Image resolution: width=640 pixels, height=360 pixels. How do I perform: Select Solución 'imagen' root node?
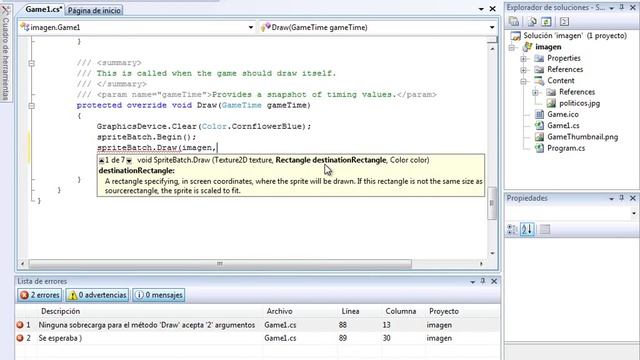tap(575, 36)
